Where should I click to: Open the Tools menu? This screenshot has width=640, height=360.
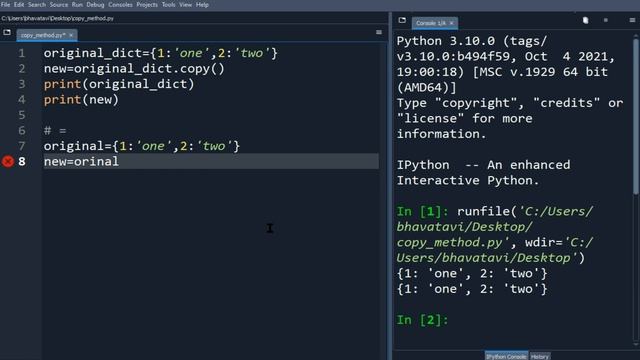[x=168, y=4]
